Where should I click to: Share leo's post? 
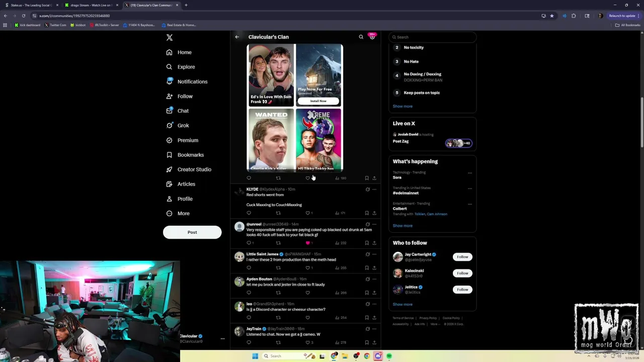(374, 318)
